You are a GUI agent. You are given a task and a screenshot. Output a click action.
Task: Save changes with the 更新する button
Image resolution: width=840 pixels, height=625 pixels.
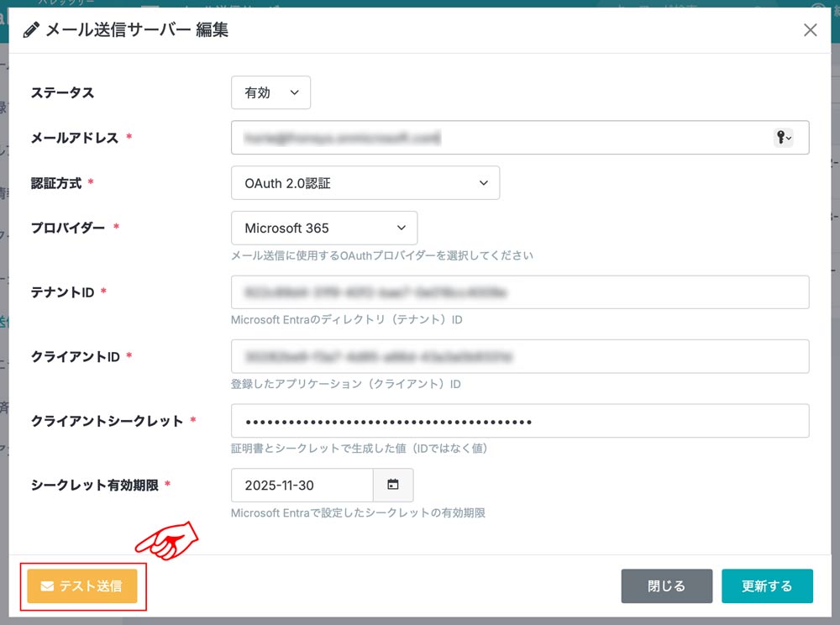tap(766, 586)
